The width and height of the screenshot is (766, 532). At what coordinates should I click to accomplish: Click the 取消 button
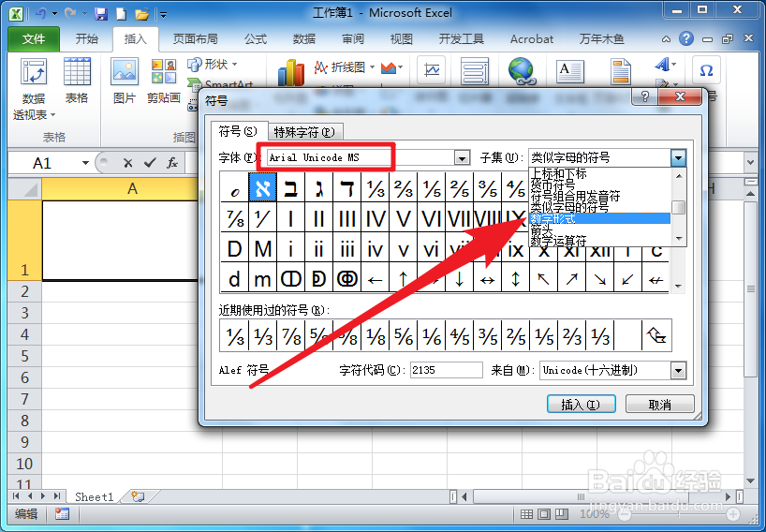coord(659,405)
